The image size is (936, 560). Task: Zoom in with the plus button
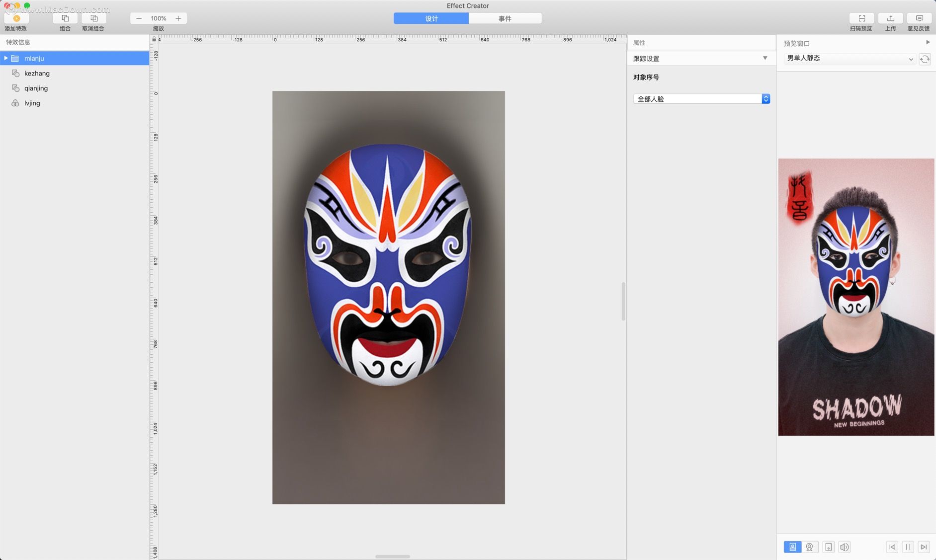[x=178, y=18]
